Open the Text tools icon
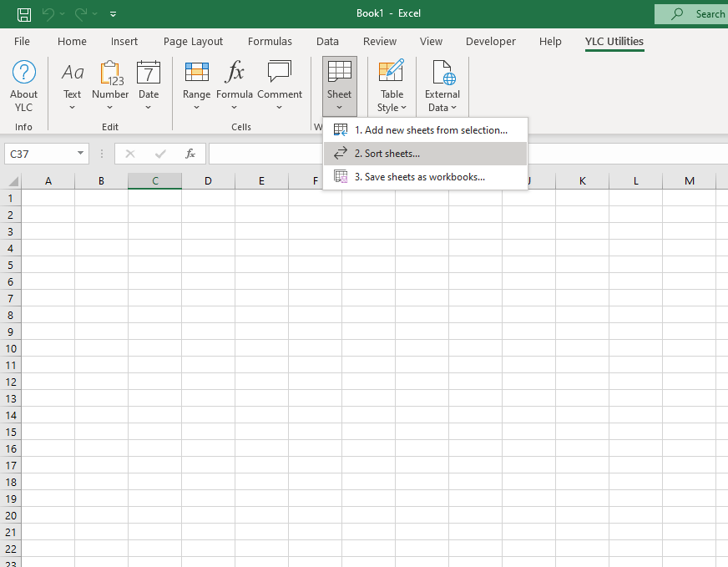The width and height of the screenshot is (728, 567). [73, 73]
